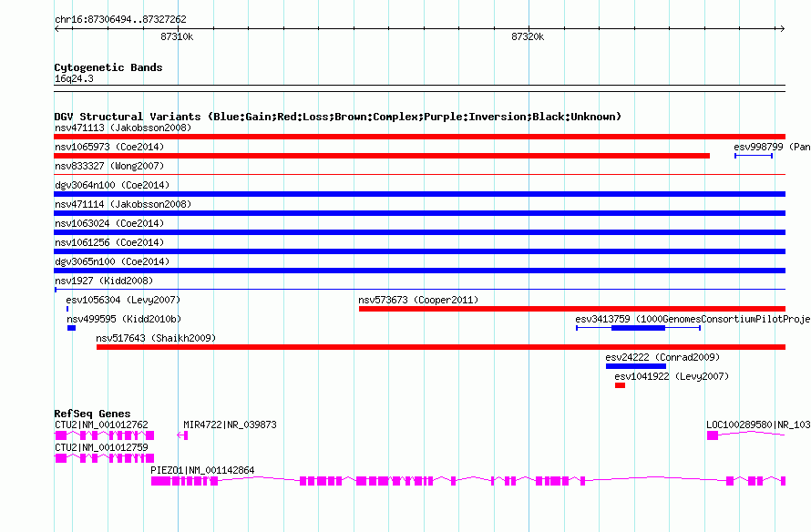The height and width of the screenshot is (532, 811).
Task: Click the esv1041922 (Levy2007) red block
Action: (621, 385)
